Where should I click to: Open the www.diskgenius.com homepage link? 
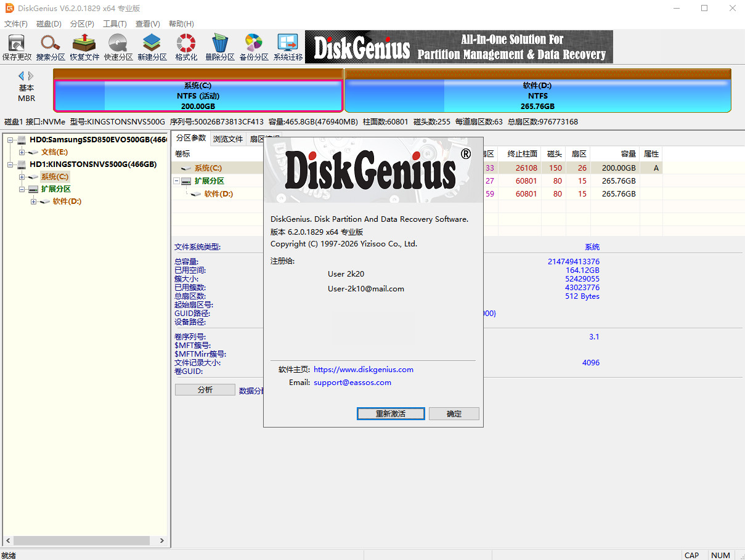364,370
